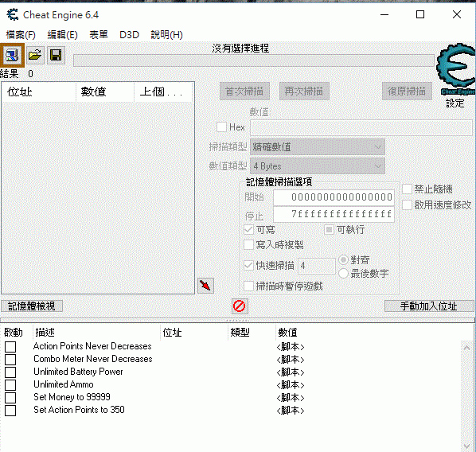Tick the Set Money to 99999 checkbox
This screenshot has height=452, width=476.
pos(10,398)
